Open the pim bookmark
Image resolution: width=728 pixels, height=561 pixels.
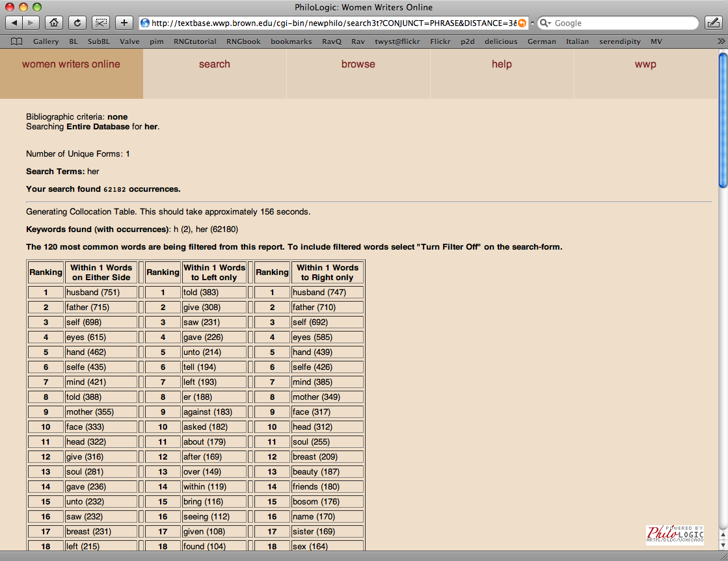tap(156, 42)
